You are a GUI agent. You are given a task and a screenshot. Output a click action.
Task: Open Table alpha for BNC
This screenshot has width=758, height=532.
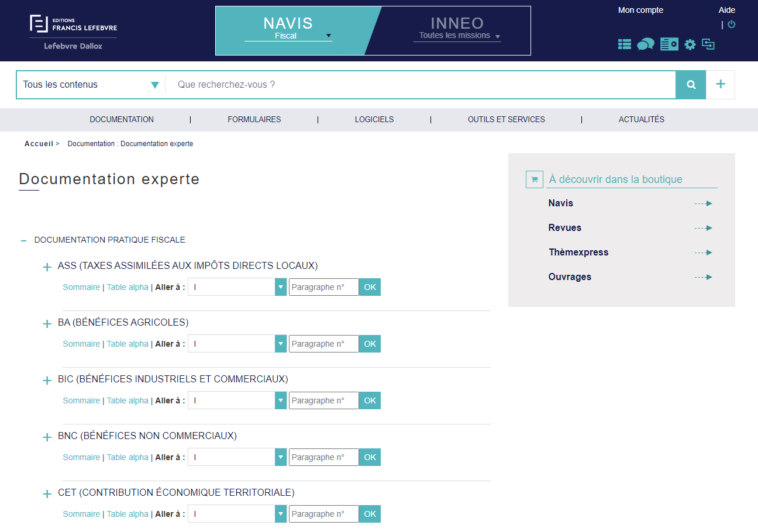[128, 457]
